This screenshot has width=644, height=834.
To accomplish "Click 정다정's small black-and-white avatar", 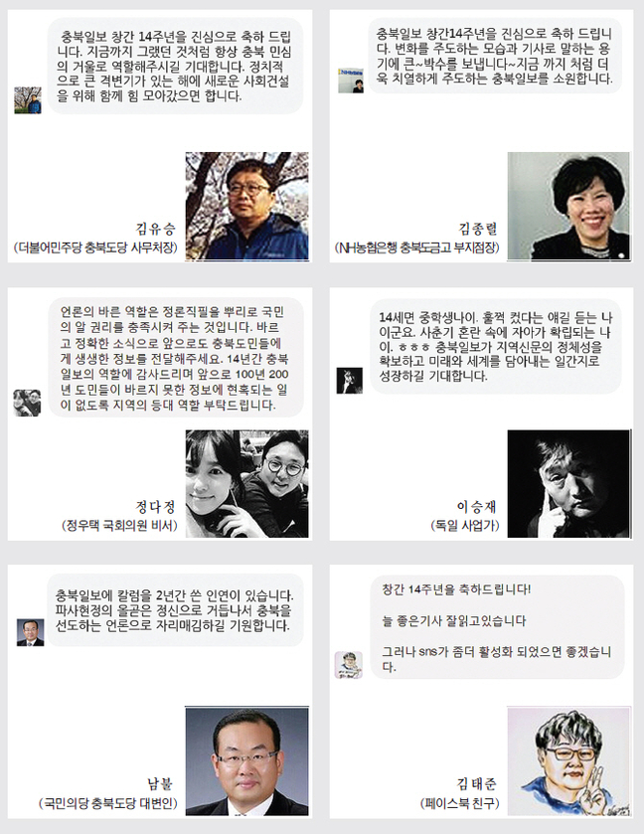I will tap(27, 403).
